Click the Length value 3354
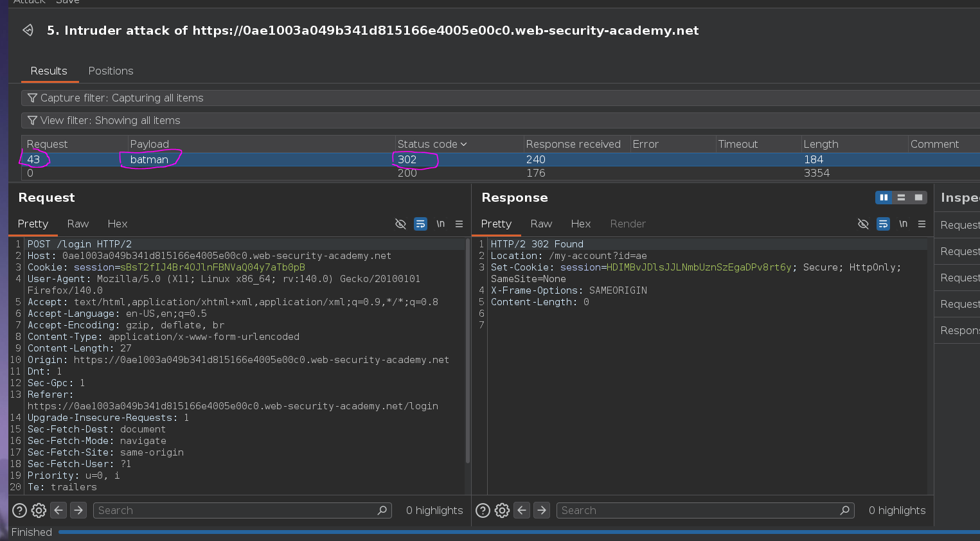Viewport: 980px width, 541px height. point(817,173)
